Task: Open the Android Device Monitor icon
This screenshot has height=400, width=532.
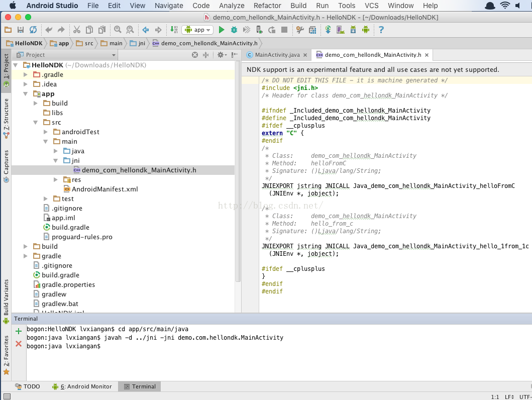Action: tap(366, 30)
